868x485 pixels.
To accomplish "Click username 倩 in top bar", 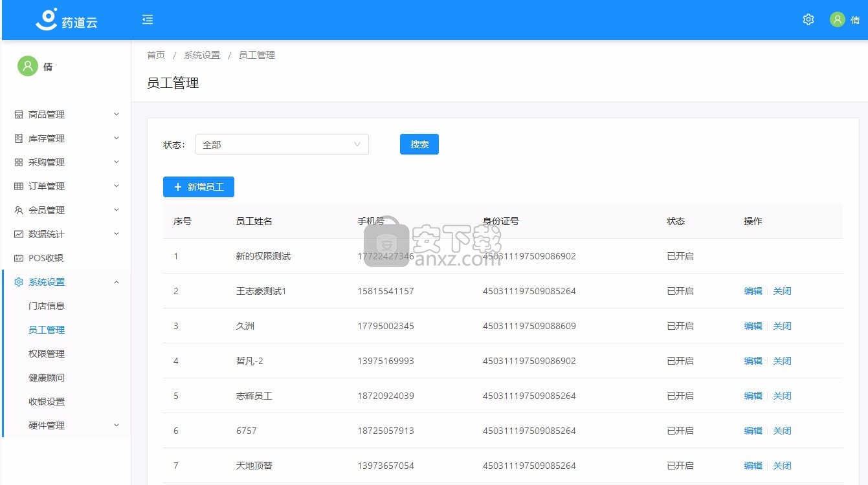I will point(855,20).
